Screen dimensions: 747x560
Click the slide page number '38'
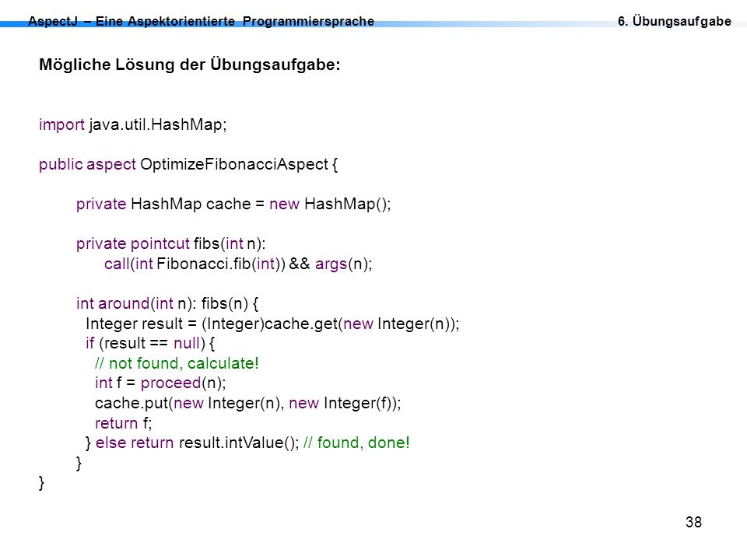tap(693, 522)
